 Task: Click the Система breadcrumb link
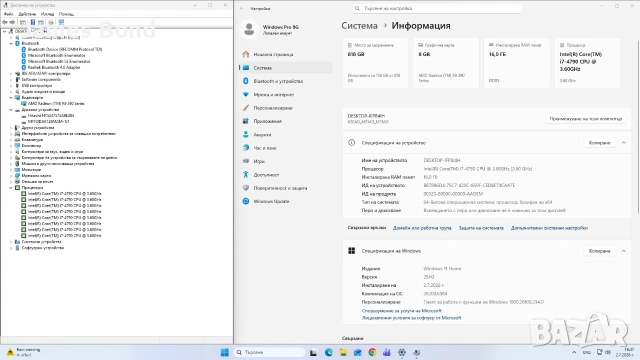point(359,26)
